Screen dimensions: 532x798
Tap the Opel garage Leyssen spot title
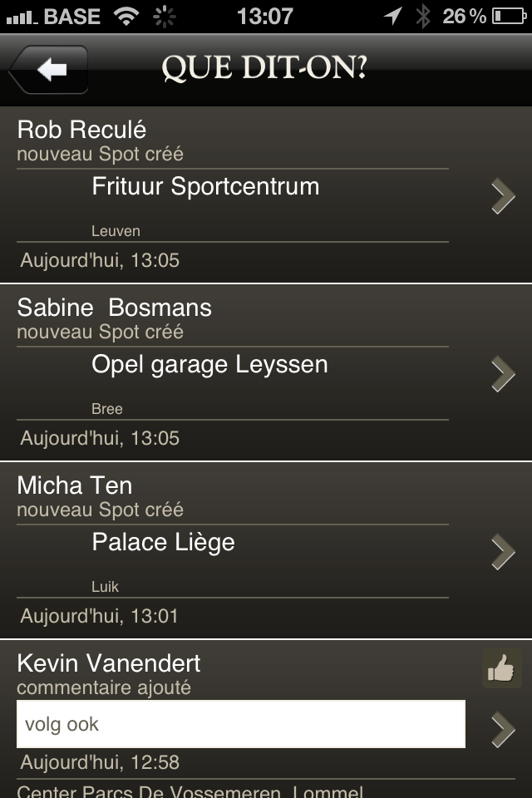pos(209,365)
